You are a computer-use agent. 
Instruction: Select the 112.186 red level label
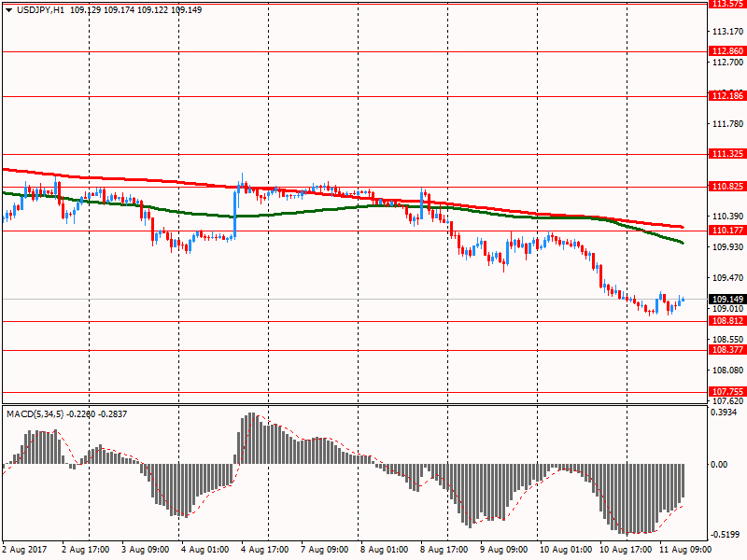point(727,96)
